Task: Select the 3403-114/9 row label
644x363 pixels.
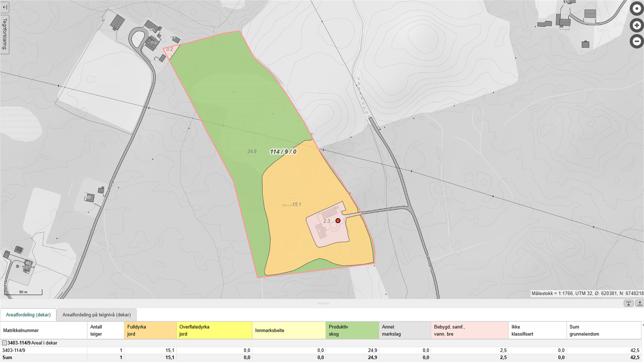Action: click(14, 351)
